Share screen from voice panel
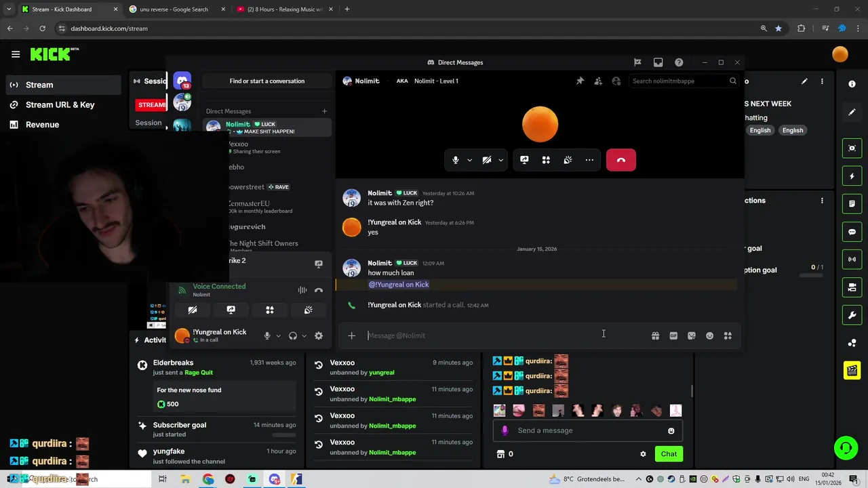The height and width of the screenshot is (488, 868). [x=231, y=310]
